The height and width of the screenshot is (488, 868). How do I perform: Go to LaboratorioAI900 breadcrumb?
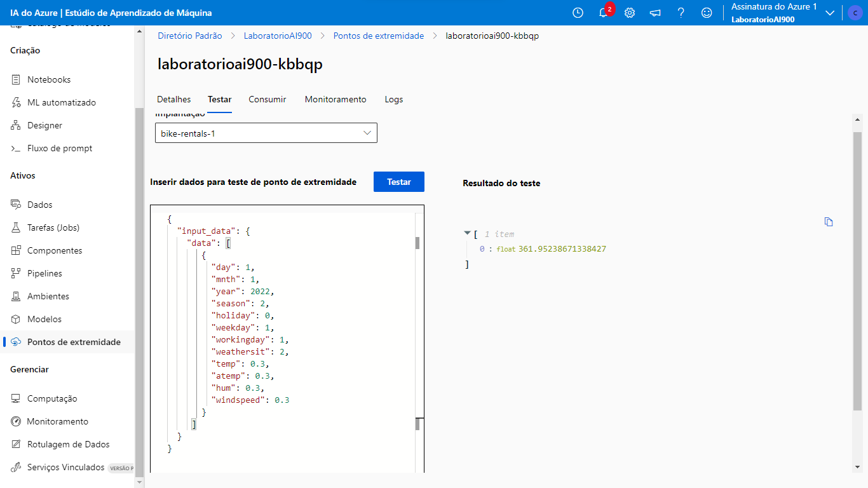coord(278,36)
